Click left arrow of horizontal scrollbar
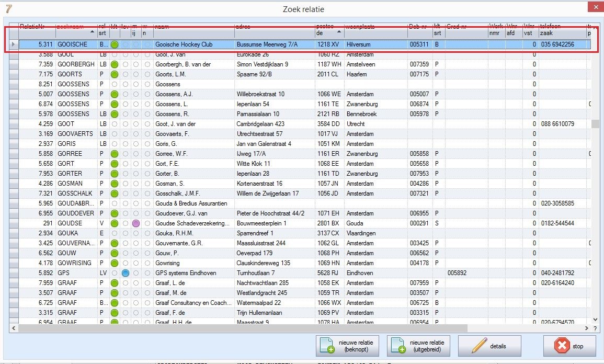The height and width of the screenshot is (364, 604). point(14,328)
